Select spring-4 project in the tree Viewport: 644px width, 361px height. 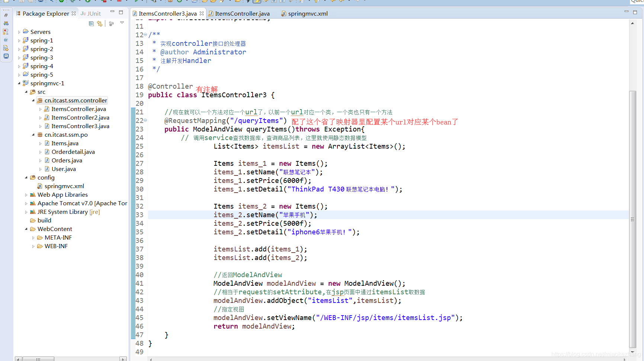point(42,66)
